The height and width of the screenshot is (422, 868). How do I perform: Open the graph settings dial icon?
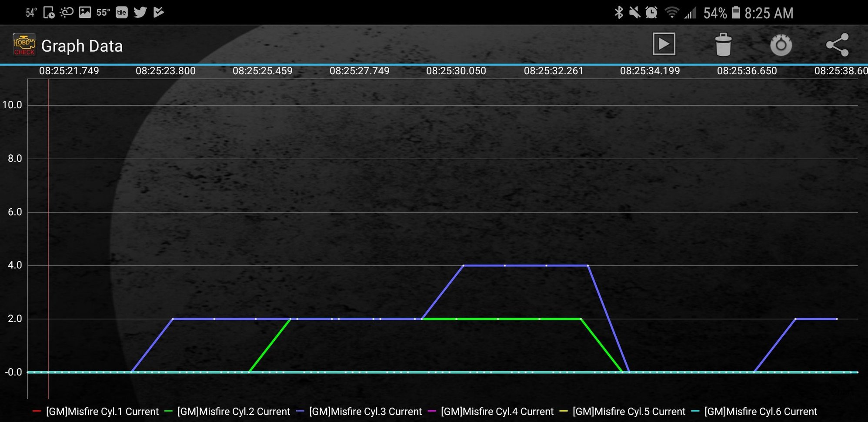pos(781,45)
